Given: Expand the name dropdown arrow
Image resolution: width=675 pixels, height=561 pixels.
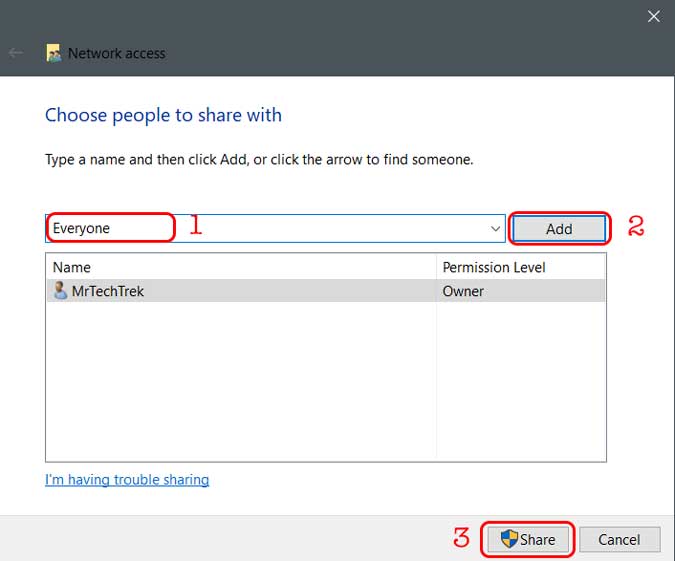Looking at the screenshot, I should coord(495,229).
